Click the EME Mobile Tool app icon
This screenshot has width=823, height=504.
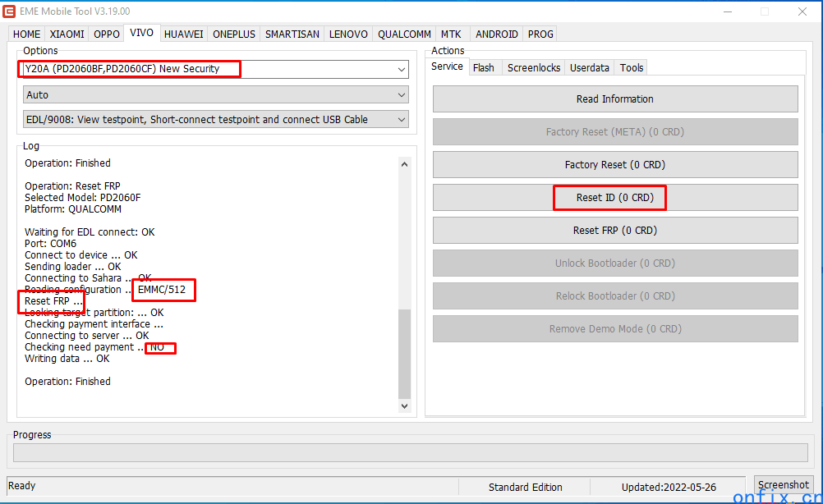click(x=10, y=11)
